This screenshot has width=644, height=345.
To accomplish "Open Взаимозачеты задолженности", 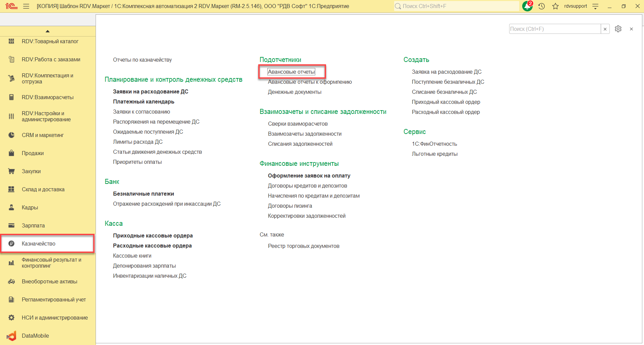I will pyautogui.click(x=305, y=134).
